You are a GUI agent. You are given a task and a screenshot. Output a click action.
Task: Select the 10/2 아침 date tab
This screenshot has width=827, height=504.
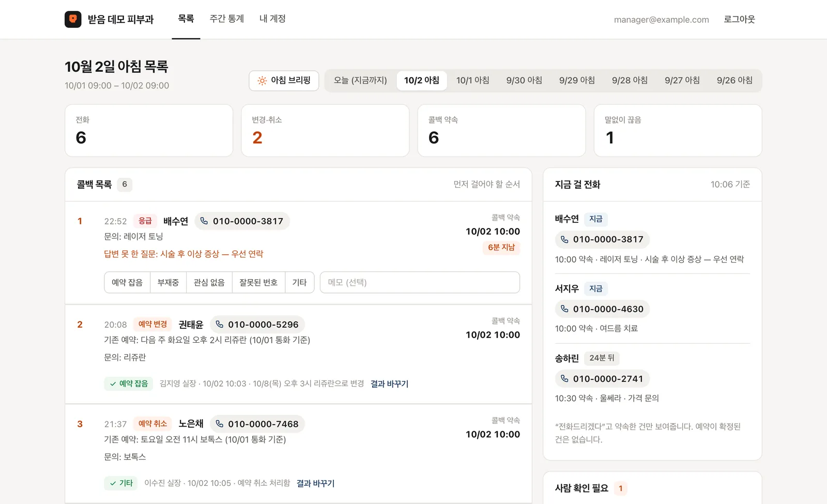coord(422,81)
